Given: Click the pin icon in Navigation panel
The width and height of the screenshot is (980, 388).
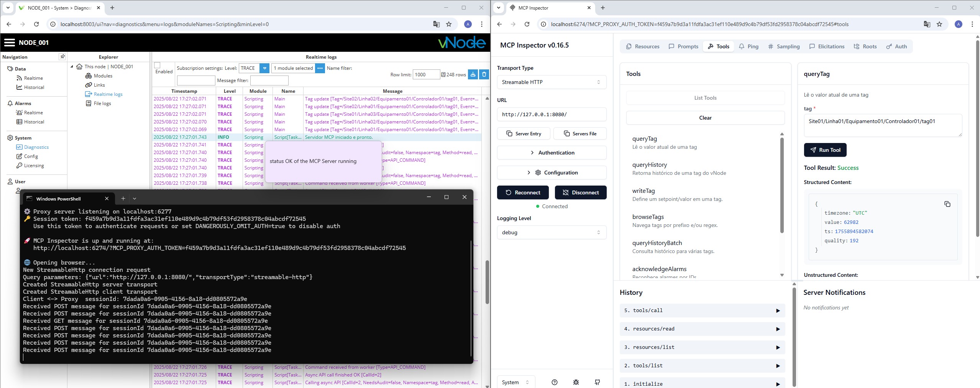Looking at the screenshot, I should click(62, 57).
